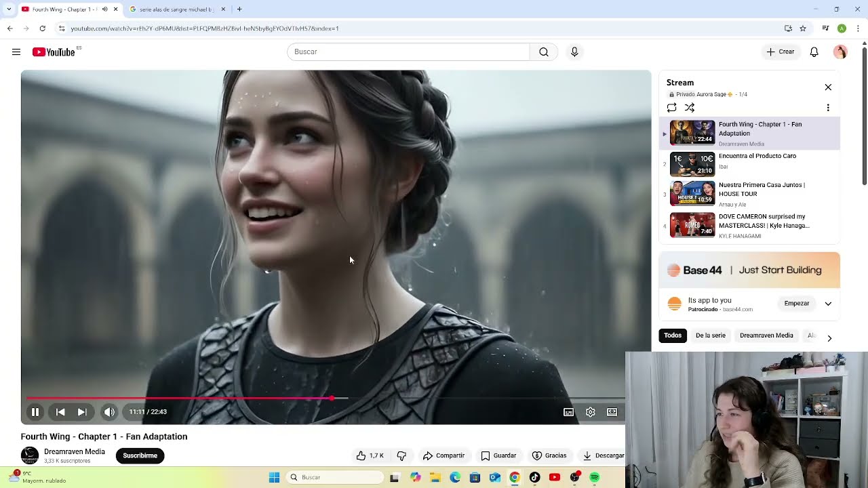
Task: Open Spotify from the taskbar
Action: click(x=595, y=477)
